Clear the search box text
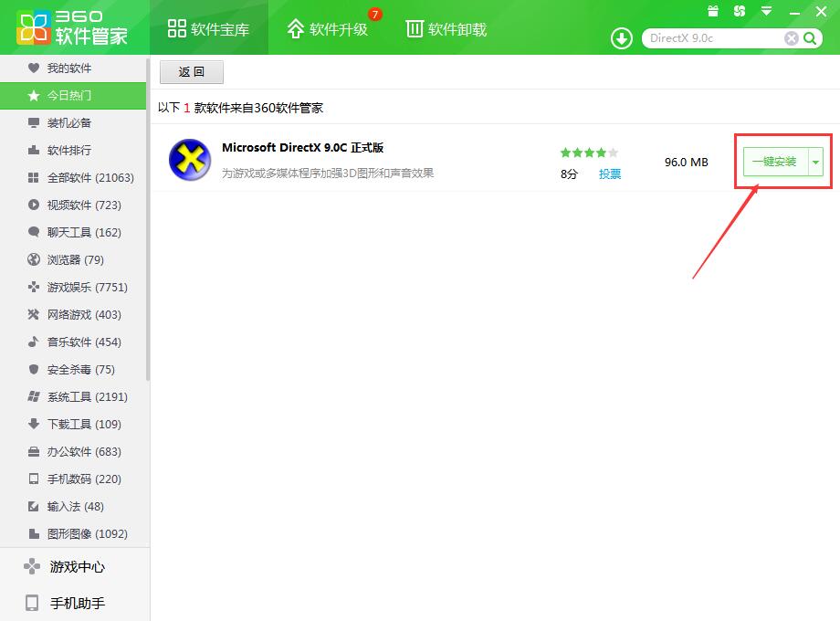 coord(791,38)
